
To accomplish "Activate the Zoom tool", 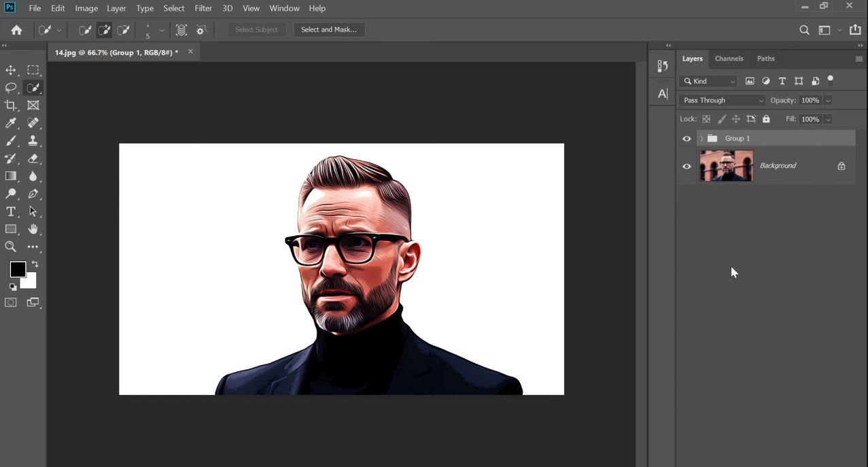I will [11, 247].
